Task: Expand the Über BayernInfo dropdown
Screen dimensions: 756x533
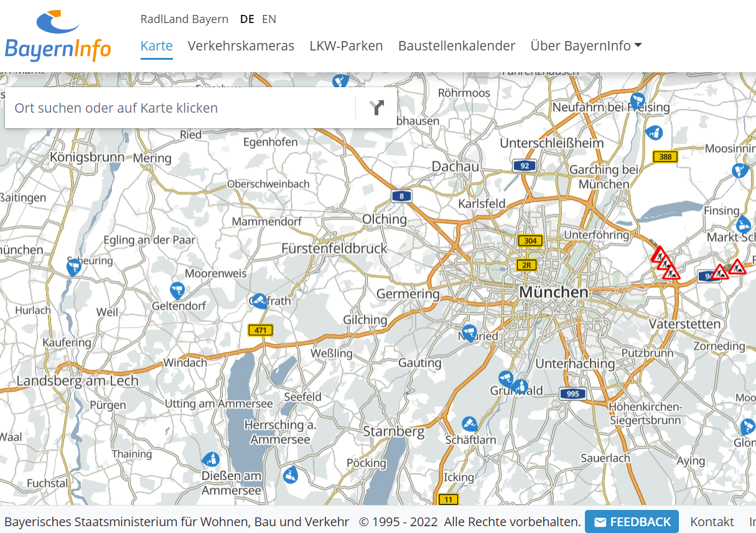Action: pos(586,46)
